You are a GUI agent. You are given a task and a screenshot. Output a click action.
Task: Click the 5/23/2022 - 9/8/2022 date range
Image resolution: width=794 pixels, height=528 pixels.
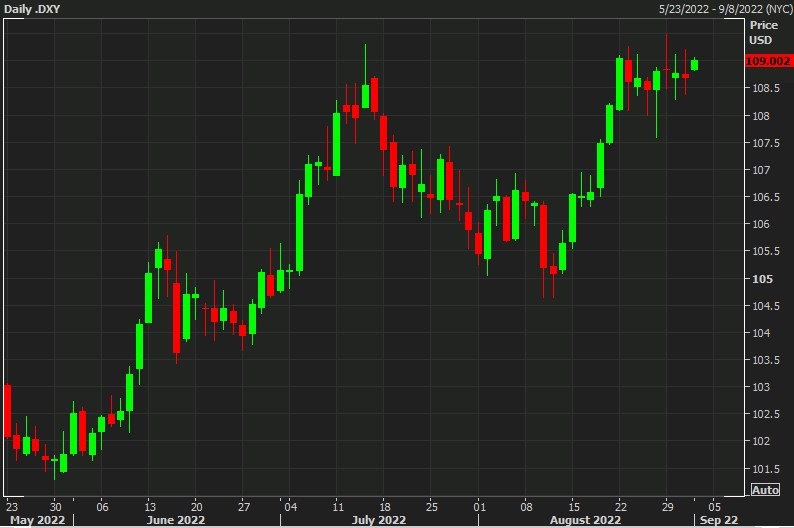[725, 9]
